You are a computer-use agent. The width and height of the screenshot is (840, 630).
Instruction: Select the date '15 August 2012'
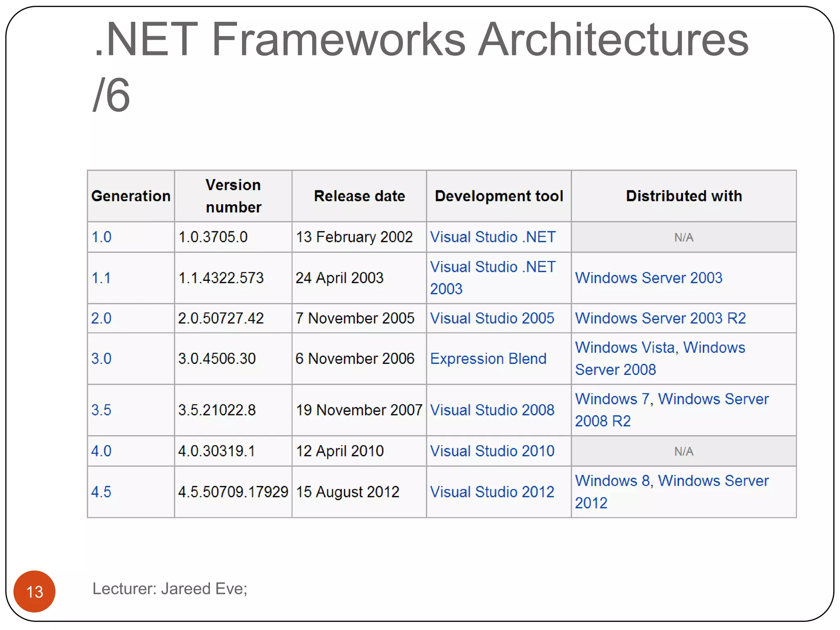point(348,492)
